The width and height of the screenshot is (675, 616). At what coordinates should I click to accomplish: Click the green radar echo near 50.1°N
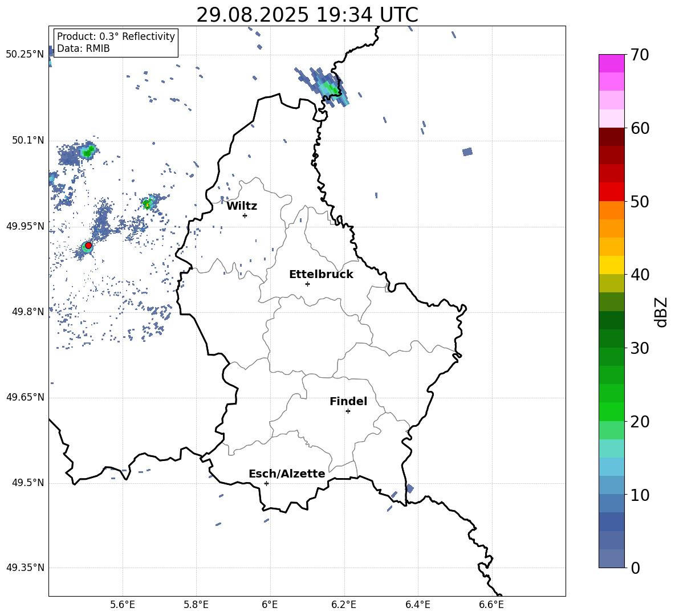(89, 151)
